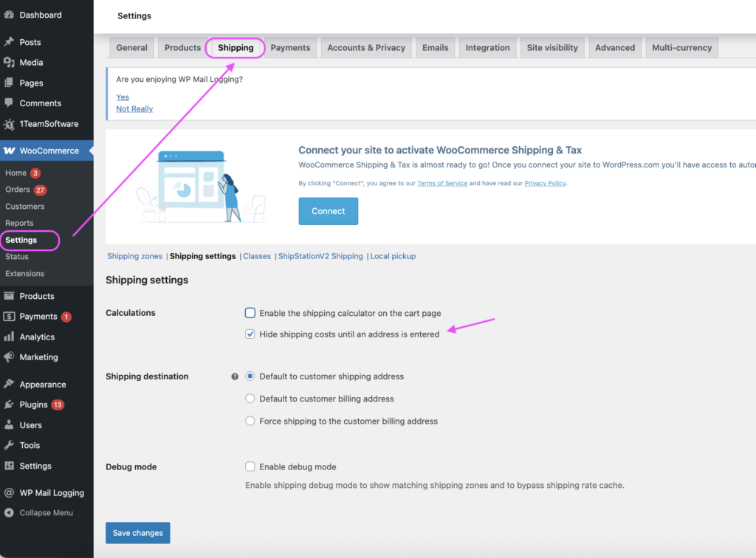
Task: Click the Plugins plug icon
Action: 9,404
